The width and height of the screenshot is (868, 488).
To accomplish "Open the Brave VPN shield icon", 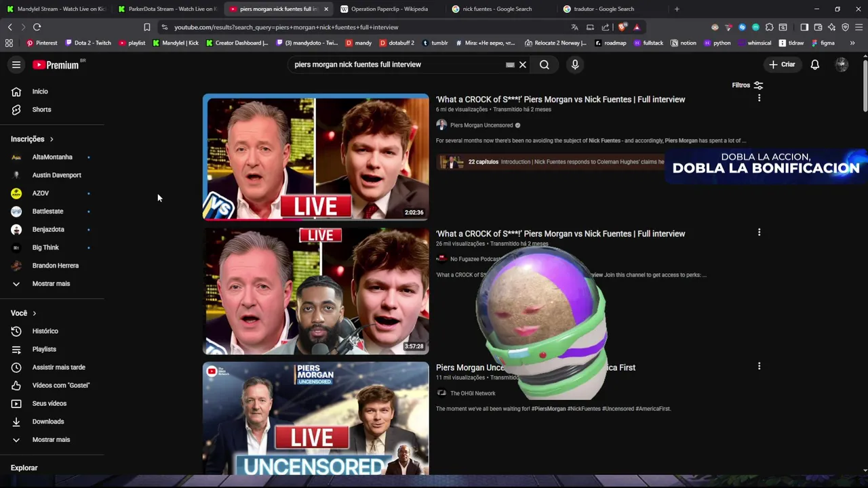I will click(845, 27).
